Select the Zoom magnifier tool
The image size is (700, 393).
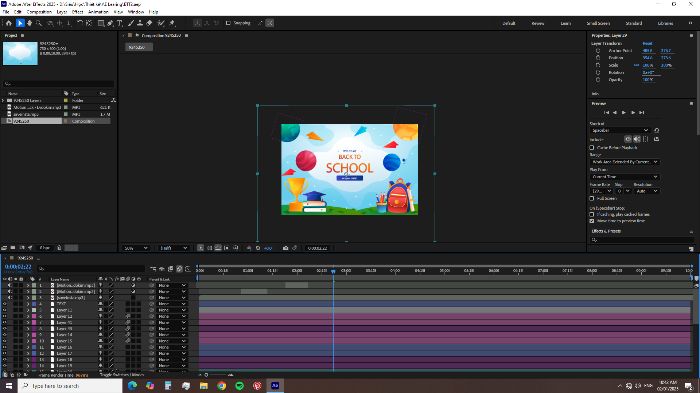click(39, 23)
